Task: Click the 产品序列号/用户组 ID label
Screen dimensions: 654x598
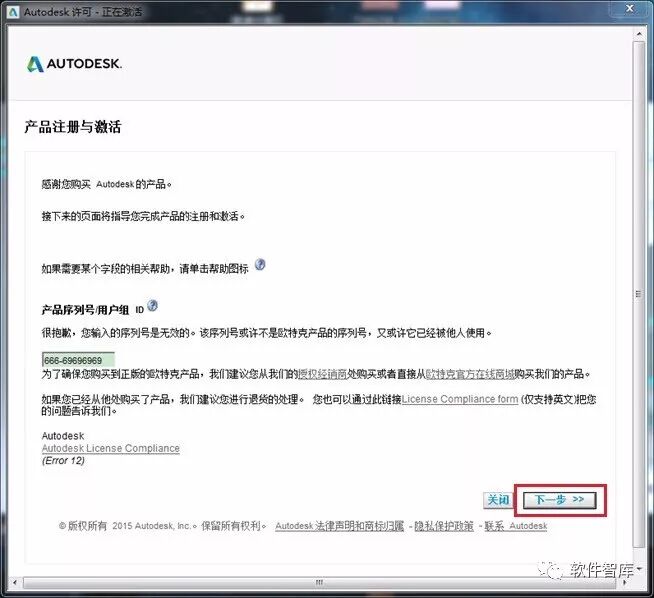Action: point(93,310)
